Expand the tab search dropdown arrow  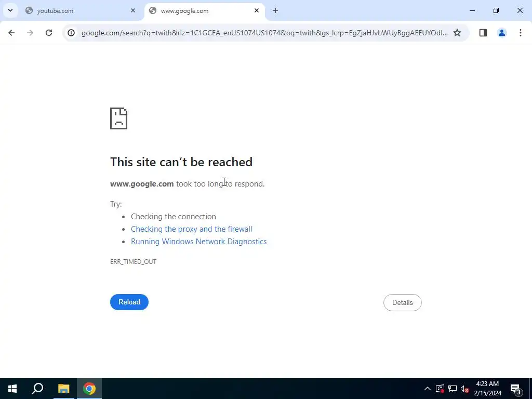coord(10,10)
